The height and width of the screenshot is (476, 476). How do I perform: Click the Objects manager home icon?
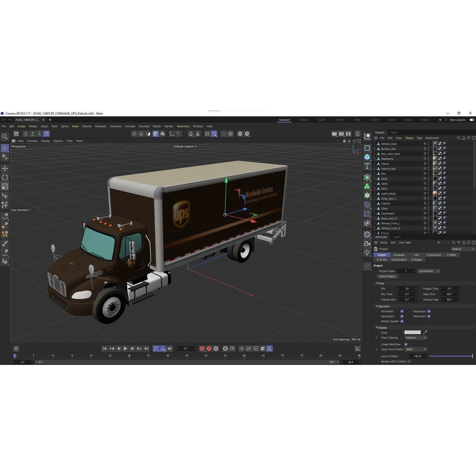[x=464, y=138]
